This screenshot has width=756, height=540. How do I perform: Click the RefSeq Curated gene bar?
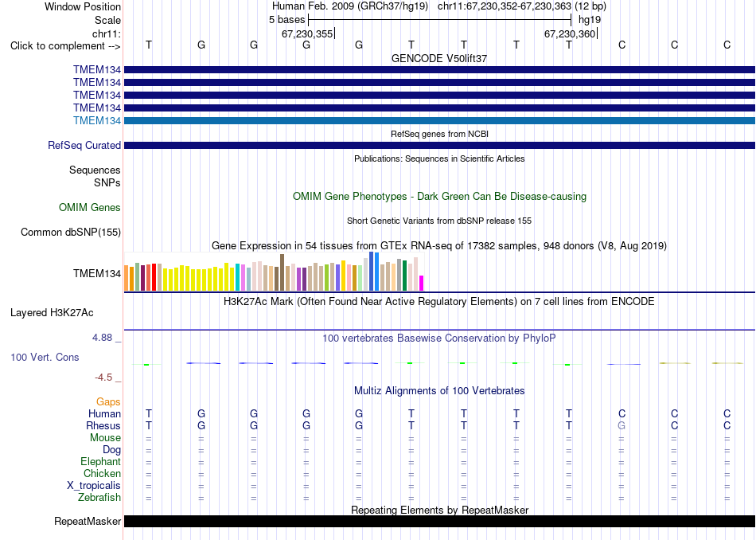pyautogui.click(x=439, y=145)
